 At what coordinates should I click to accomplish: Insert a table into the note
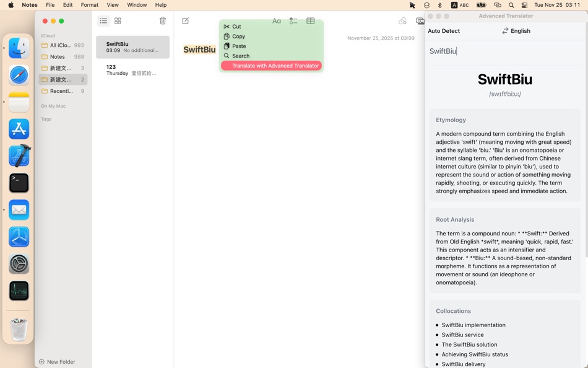310,20
